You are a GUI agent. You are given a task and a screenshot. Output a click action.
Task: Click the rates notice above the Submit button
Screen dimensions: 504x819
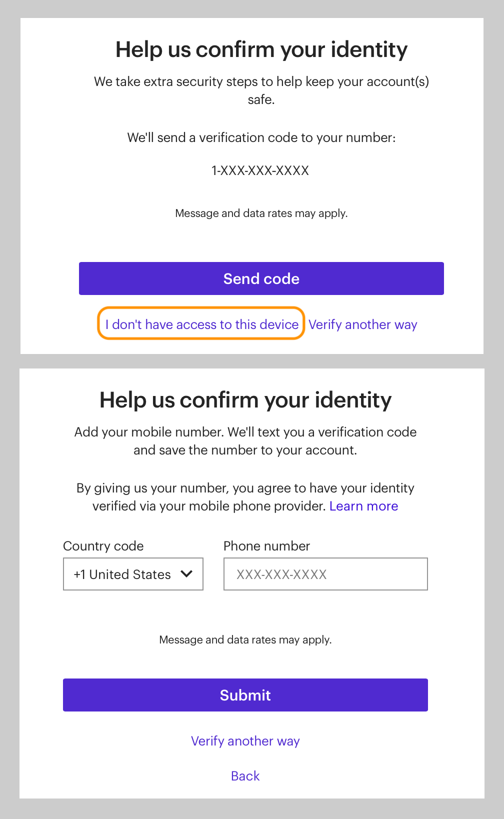click(x=245, y=640)
